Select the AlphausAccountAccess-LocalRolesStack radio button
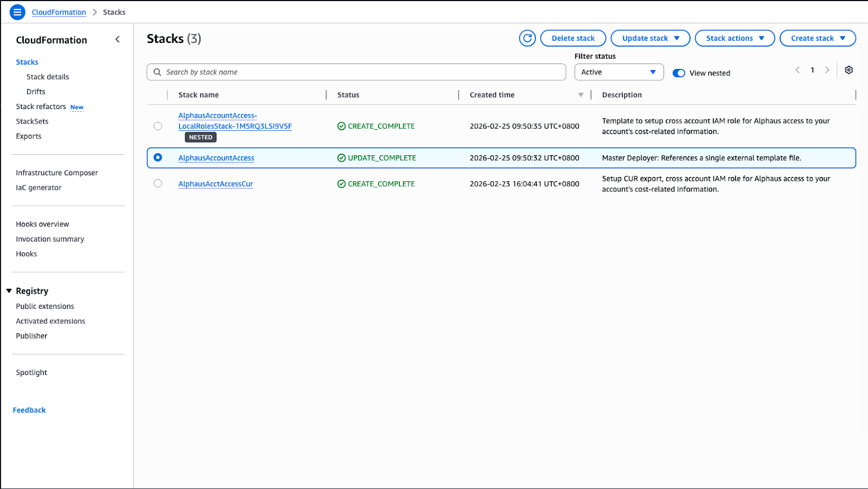Image resolution: width=868 pixels, height=489 pixels. pos(158,126)
